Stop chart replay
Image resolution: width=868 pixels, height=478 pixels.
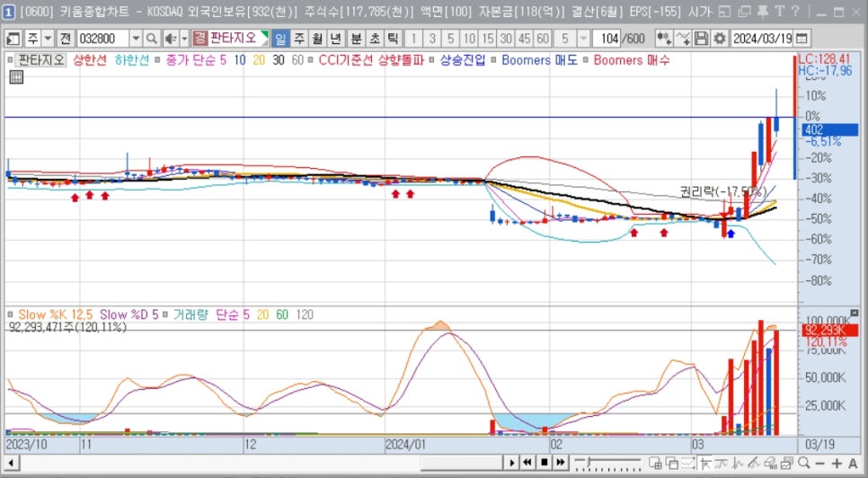545,463
